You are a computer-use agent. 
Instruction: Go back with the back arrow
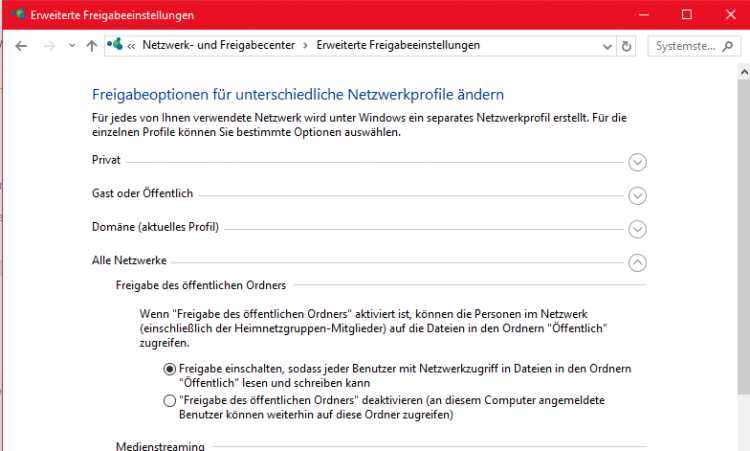pos(21,46)
